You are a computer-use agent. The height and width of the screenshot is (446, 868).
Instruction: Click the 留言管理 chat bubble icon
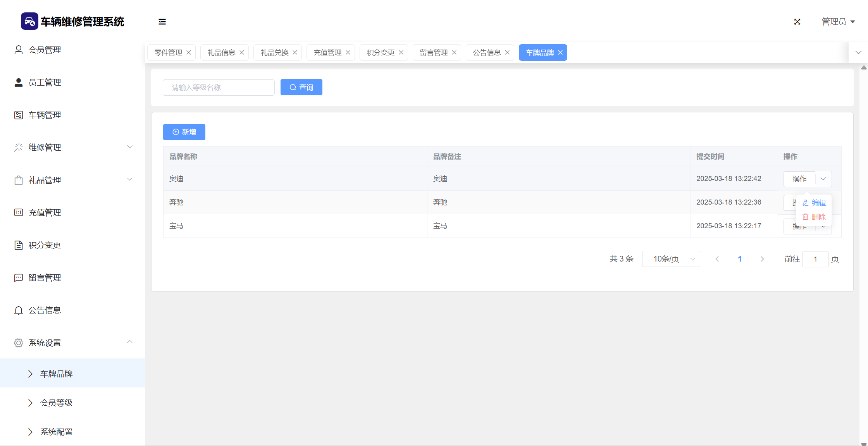tap(18, 278)
